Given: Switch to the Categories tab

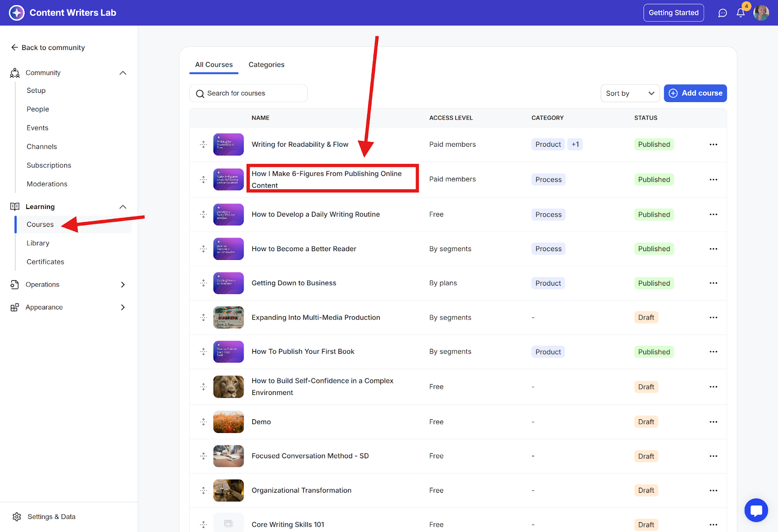Looking at the screenshot, I should point(266,65).
